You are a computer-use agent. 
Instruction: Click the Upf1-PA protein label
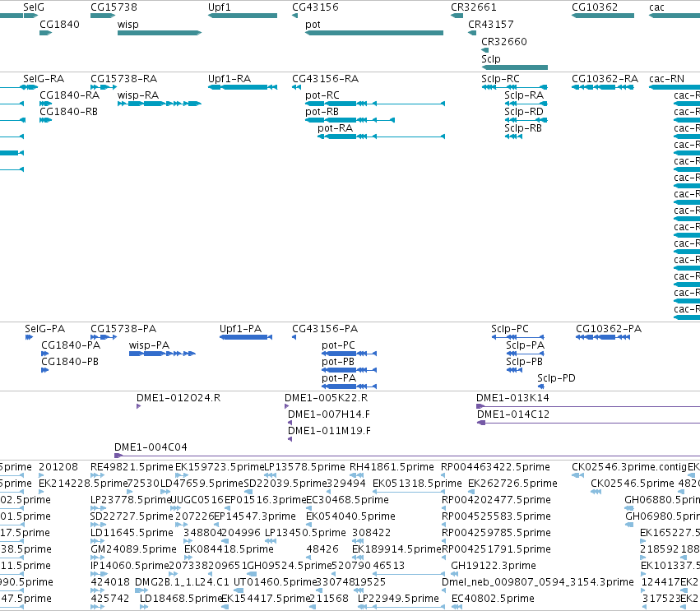[241, 329]
